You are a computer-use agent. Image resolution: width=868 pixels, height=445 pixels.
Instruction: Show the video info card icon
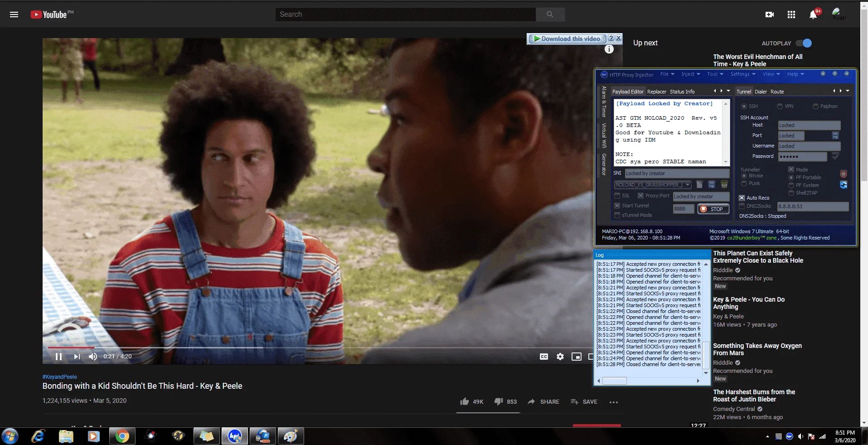pos(609,49)
